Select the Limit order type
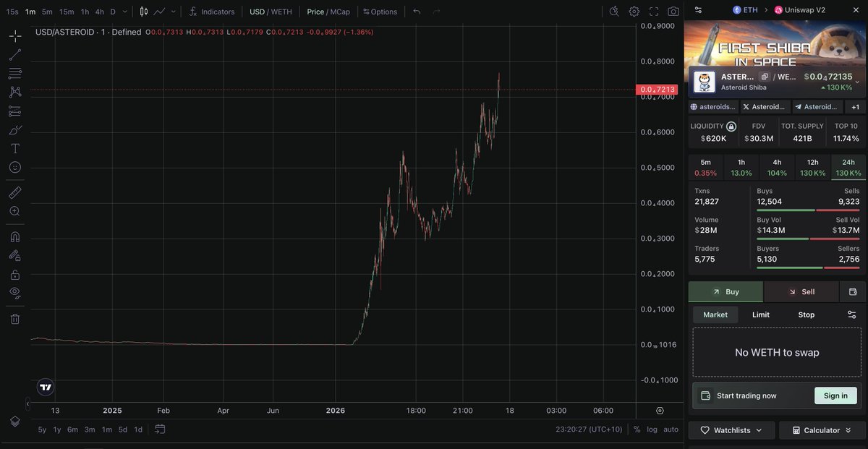The image size is (868, 449). [x=761, y=315]
